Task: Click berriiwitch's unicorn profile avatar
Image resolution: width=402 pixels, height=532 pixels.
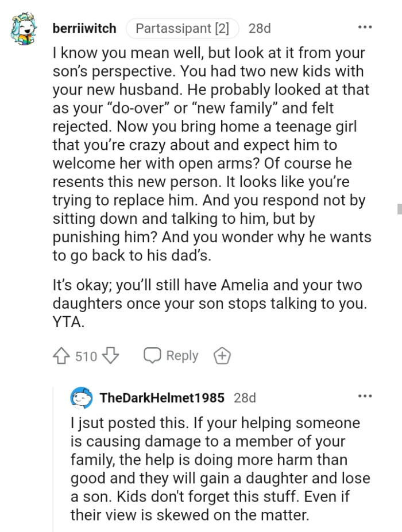Action: pyautogui.click(x=23, y=28)
